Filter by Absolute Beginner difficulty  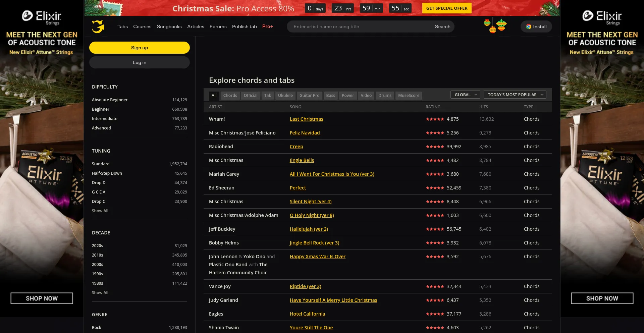coord(110,100)
